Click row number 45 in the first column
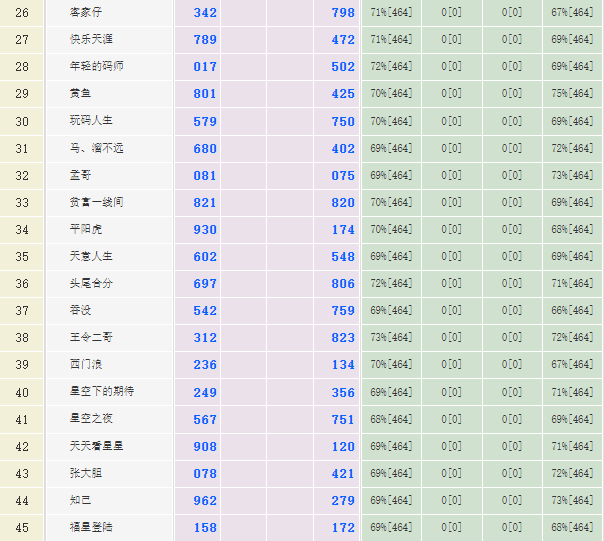Screen dimensions: 604x541 22,527
